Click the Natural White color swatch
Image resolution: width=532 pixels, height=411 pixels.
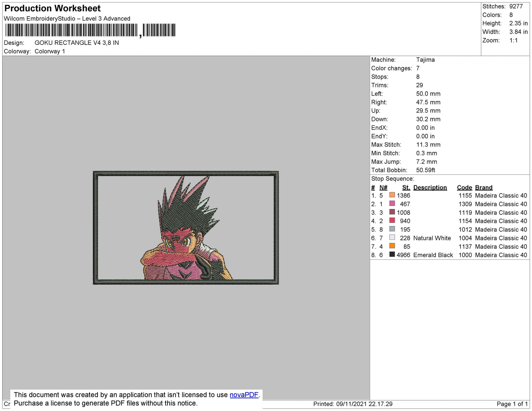pyautogui.click(x=392, y=237)
